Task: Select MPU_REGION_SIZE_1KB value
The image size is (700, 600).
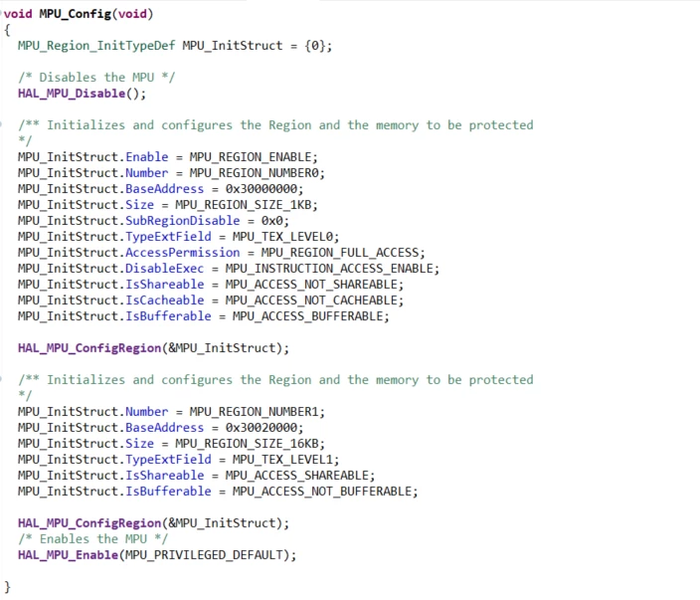Action: (x=244, y=205)
